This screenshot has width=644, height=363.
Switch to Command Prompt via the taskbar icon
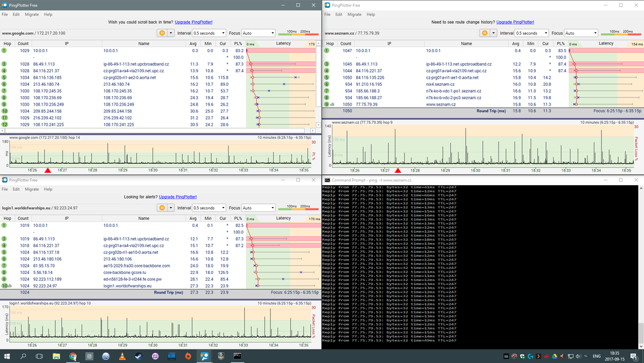point(237,356)
